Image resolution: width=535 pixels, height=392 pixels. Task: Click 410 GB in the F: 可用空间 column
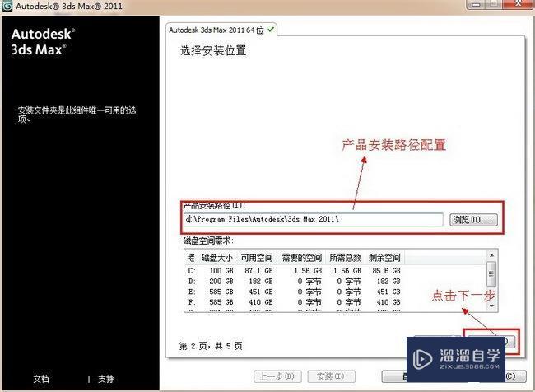click(261, 302)
